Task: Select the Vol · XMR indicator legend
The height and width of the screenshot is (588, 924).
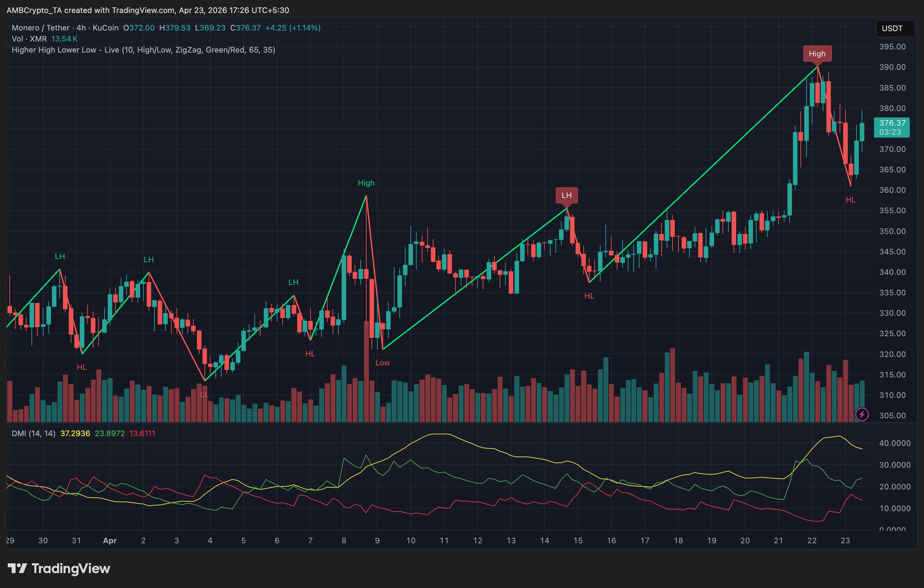Action: (29, 39)
